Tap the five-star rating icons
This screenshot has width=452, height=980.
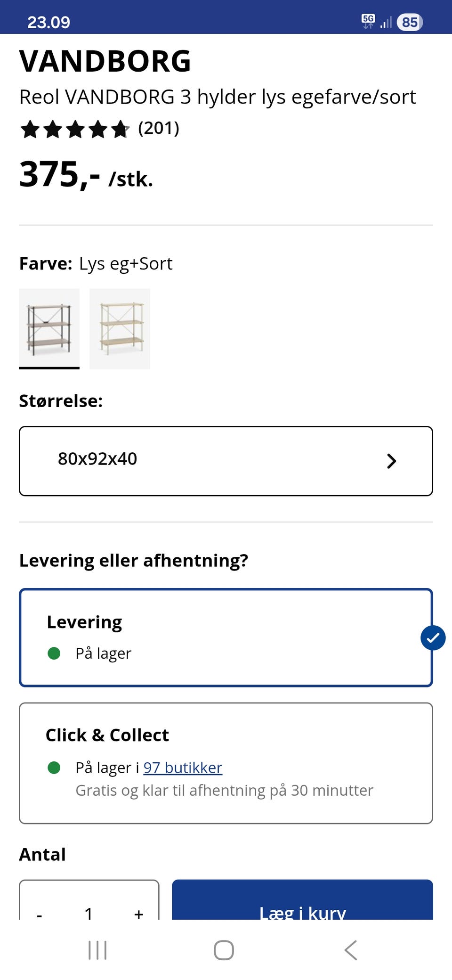pyautogui.click(x=74, y=129)
